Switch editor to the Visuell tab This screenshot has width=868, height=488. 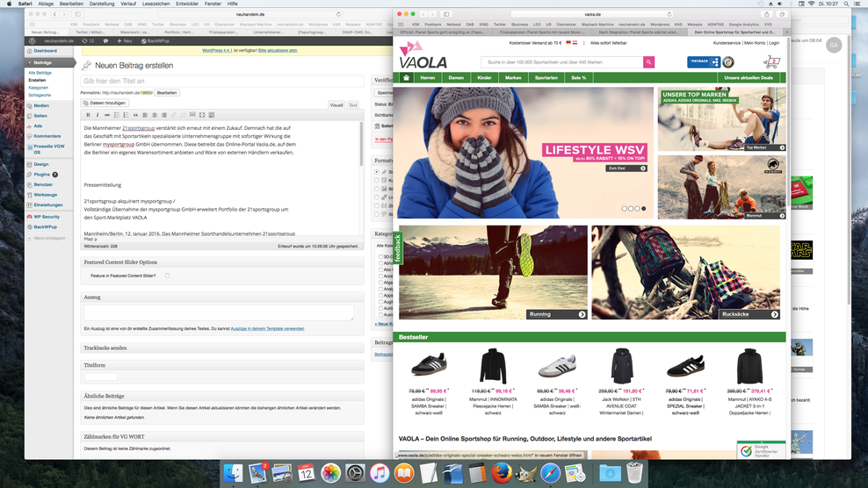[336, 105]
